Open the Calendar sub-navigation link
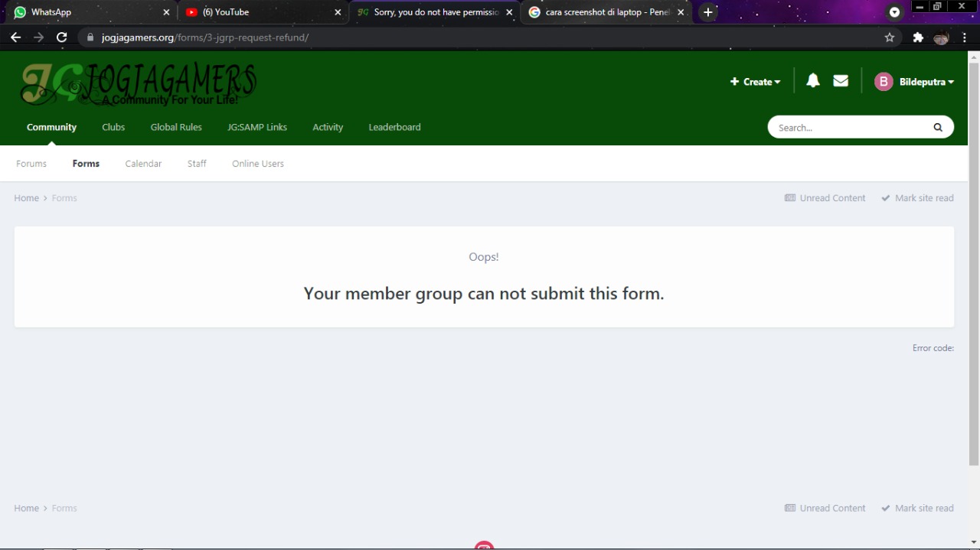The width and height of the screenshot is (980, 550). 143,164
